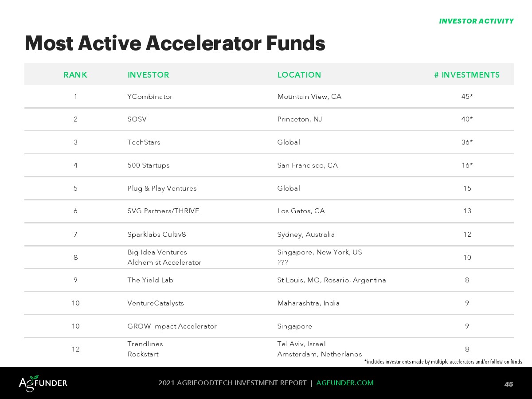Select Plug & Play Ventures text
Viewport: 532px width, 399px height.
[x=162, y=188]
